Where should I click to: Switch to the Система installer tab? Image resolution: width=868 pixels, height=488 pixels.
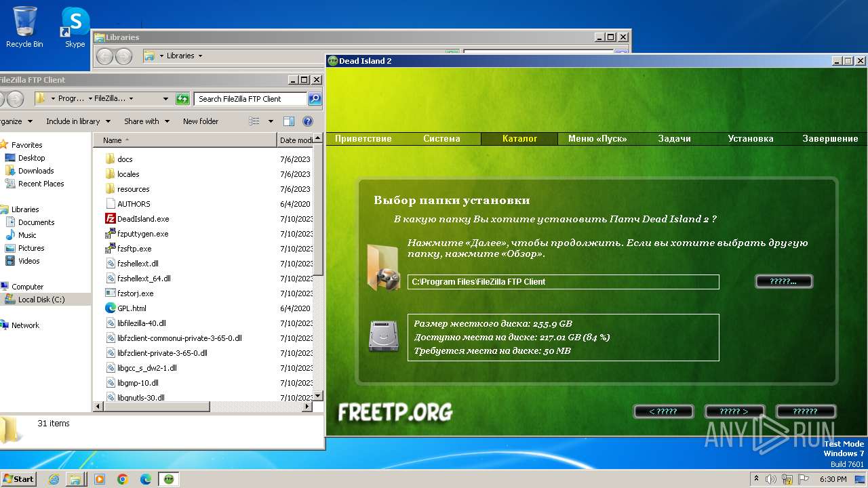click(441, 139)
